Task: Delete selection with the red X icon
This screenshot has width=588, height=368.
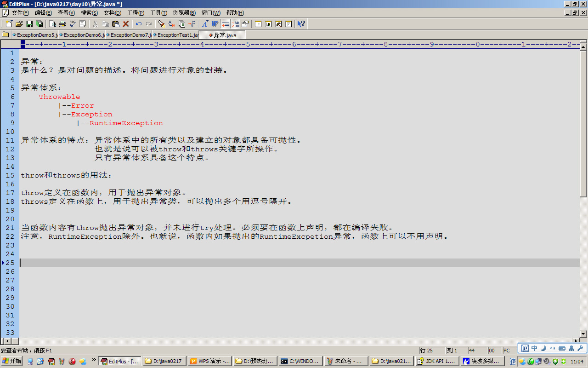Action: (x=125, y=24)
